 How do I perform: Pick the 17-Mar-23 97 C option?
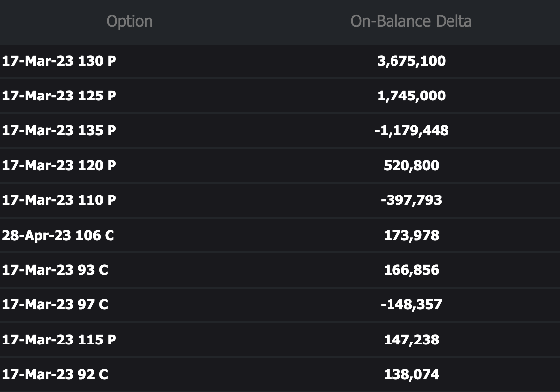coord(55,304)
